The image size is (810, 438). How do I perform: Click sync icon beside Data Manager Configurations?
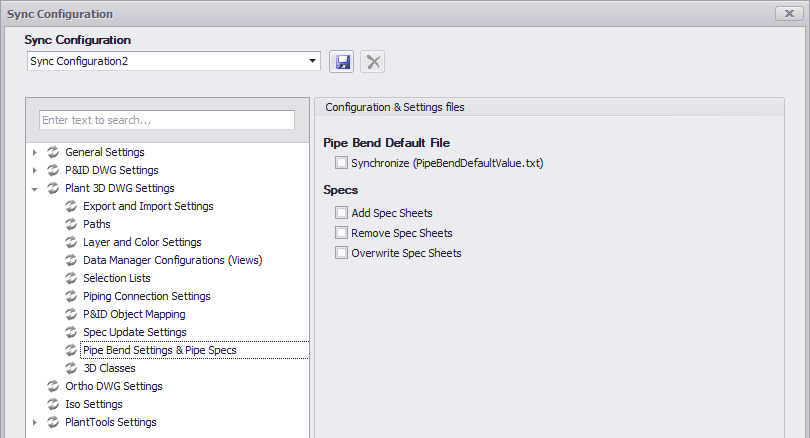pos(71,260)
